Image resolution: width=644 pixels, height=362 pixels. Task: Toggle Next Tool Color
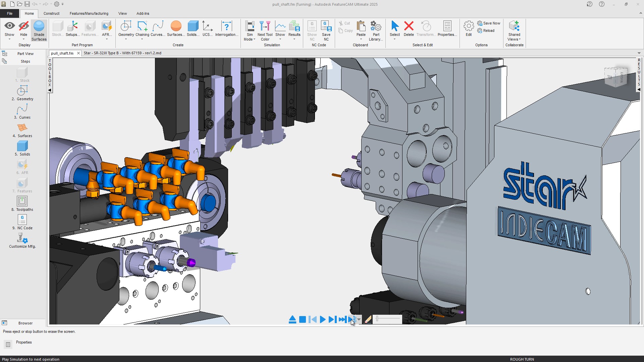click(265, 31)
